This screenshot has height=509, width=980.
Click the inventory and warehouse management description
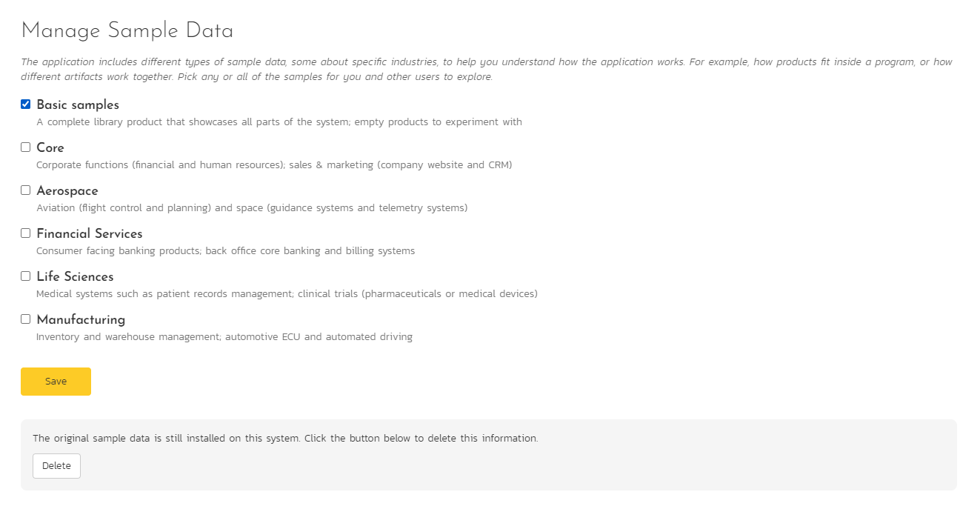coord(224,337)
